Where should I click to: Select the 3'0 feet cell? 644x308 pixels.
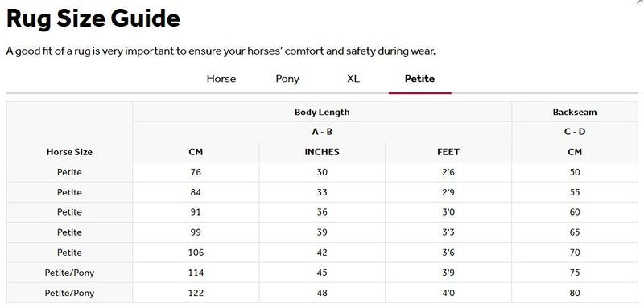448,212
